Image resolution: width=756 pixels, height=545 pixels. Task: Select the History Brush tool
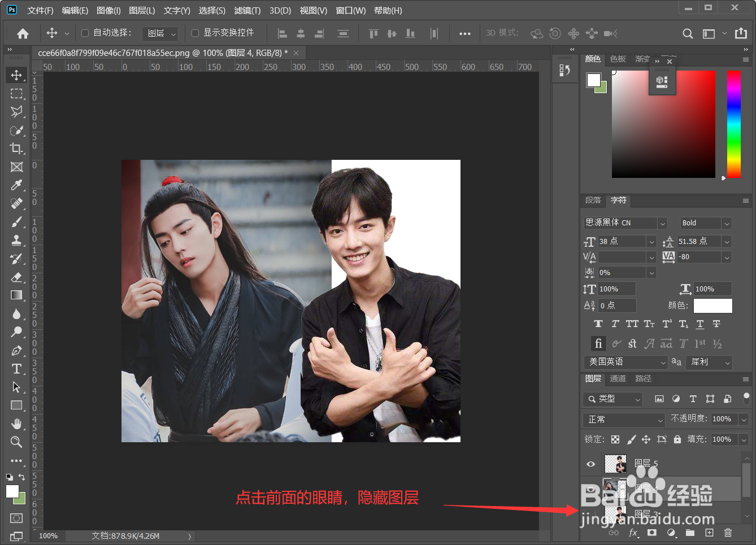16,259
